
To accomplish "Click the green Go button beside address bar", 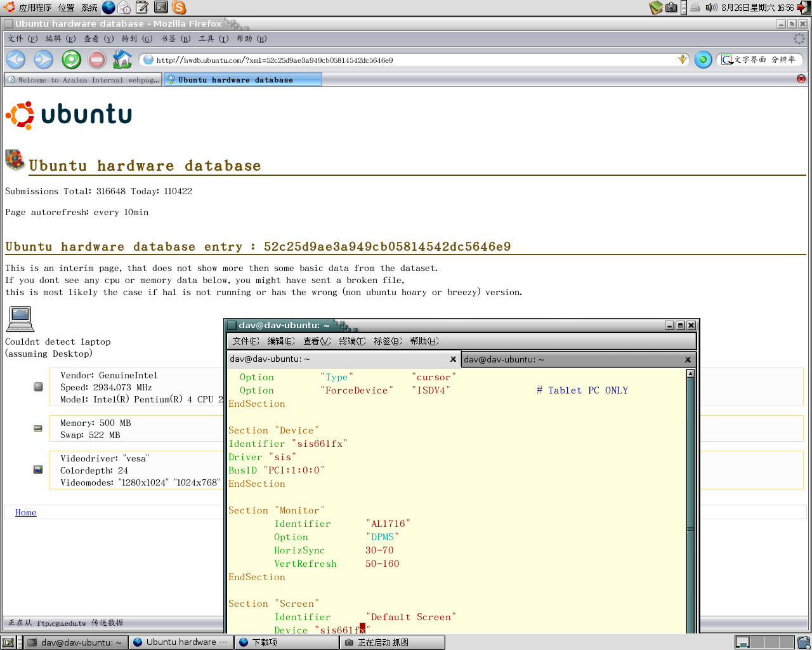I will (703, 60).
